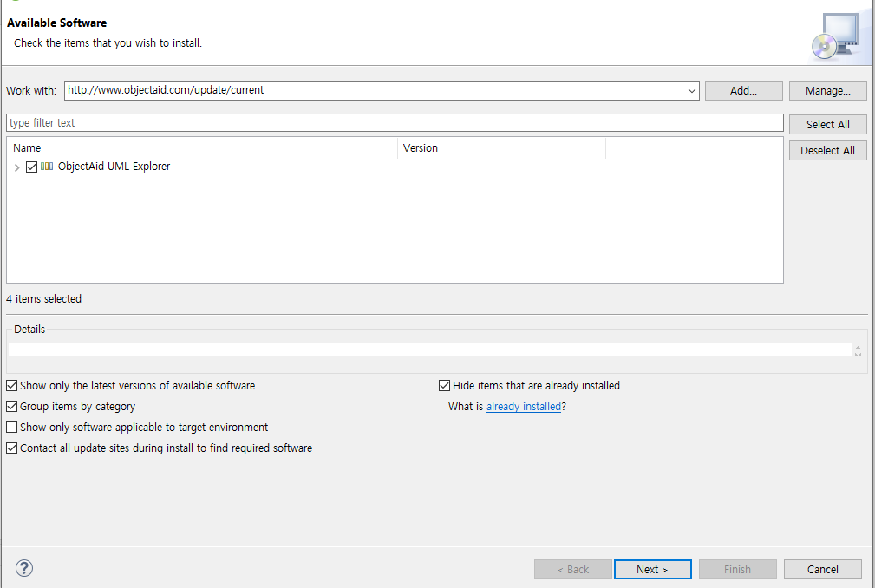This screenshot has width=875, height=588.
Task: Select the ObjectAid UML Explorer row text
Action: coord(114,167)
